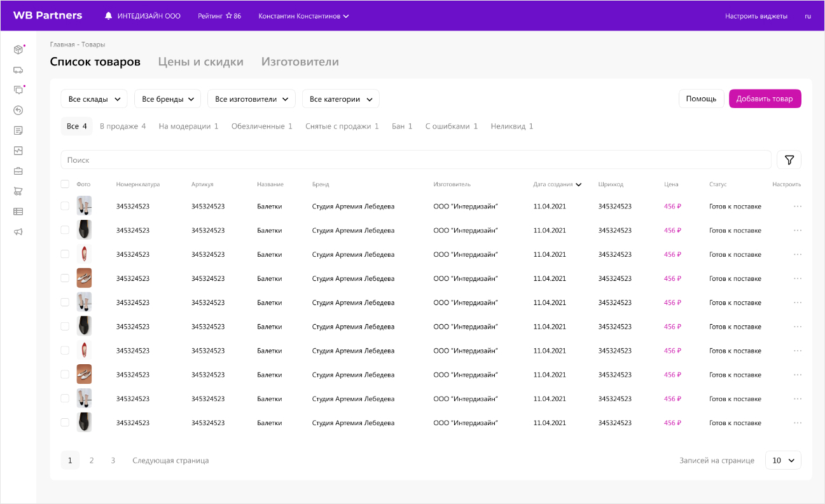The height and width of the screenshot is (504, 825).
Task: Check the first product row checkbox
Action: 65,206
